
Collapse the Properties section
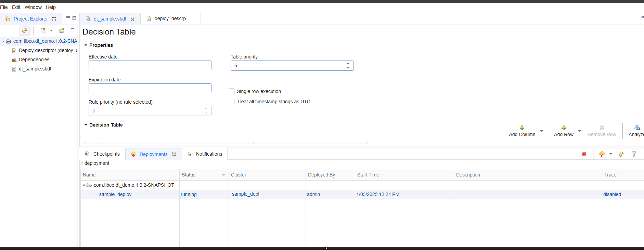(86, 45)
